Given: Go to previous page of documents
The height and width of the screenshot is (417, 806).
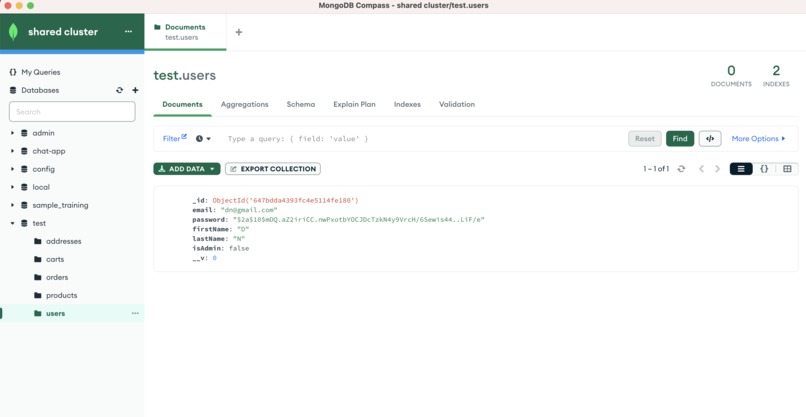Looking at the screenshot, I should (701, 169).
